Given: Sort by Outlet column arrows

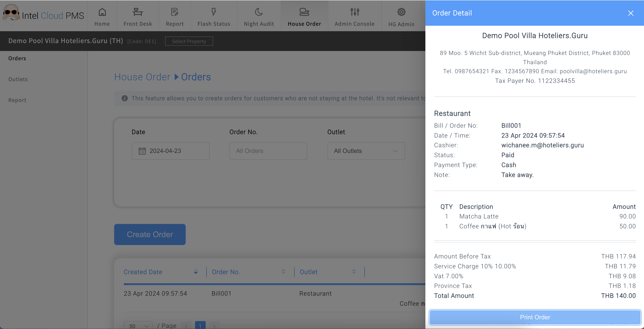Looking at the screenshot, I should [x=354, y=272].
